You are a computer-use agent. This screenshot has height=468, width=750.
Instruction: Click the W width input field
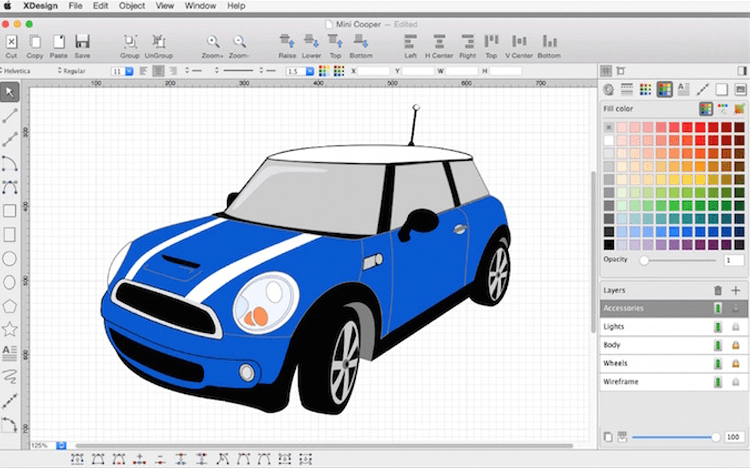point(462,71)
